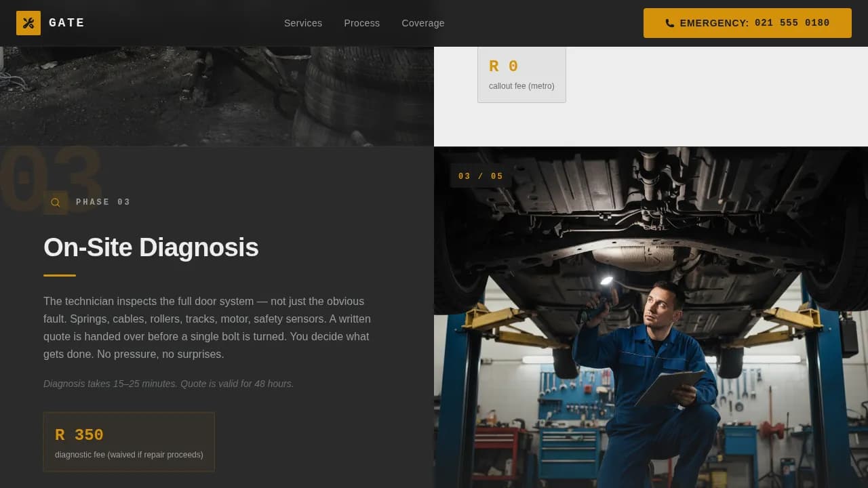
Task: Click the callout fee (metro) caption
Action: pos(521,85)
